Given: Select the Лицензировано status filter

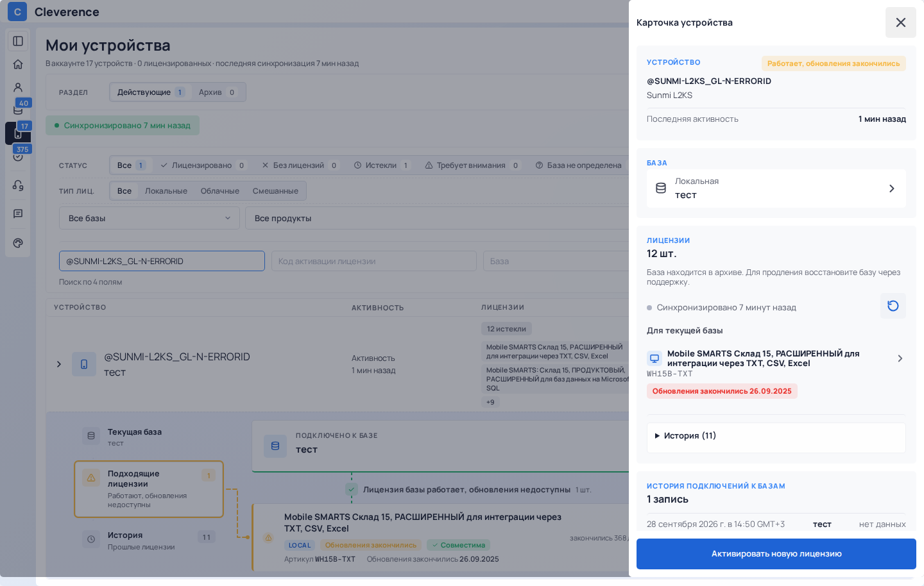Looking at the screenshot, I should pyautogui.click(x=203, y=165).
